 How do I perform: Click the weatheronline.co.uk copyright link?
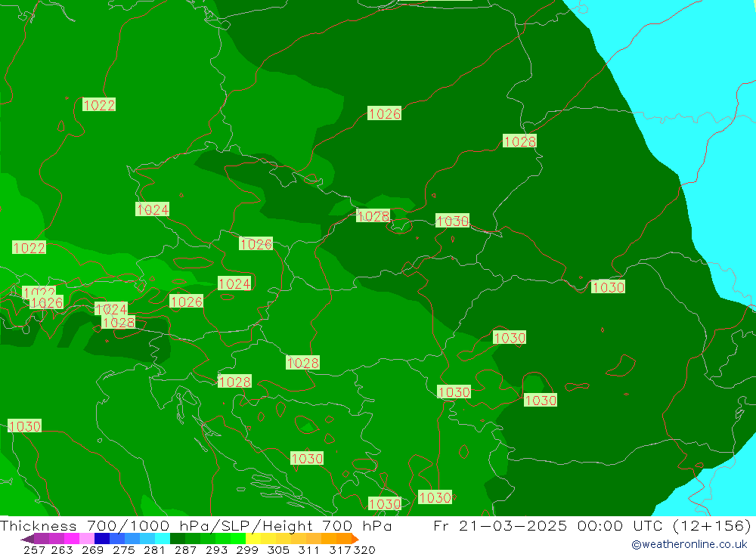tap(689, 544)
